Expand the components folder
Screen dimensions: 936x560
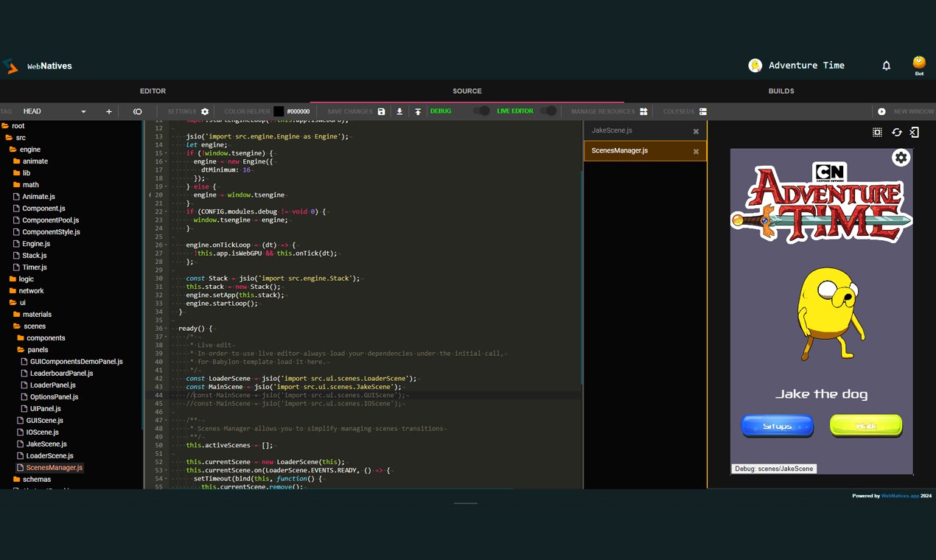tap(21, 338)
